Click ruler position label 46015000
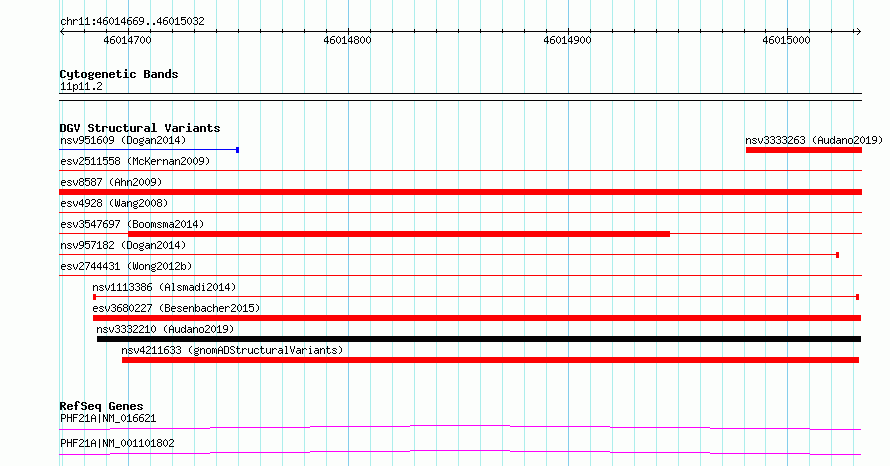The height and width of the screenshot is (466, 890). coord(786,40)
